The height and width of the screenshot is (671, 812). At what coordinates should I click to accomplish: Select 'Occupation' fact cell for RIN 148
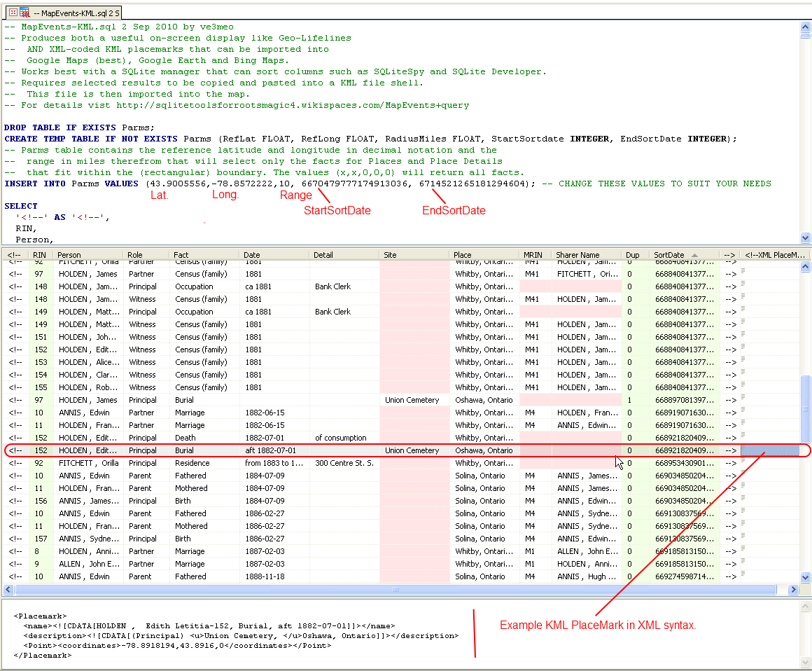click(x=204, y=286)
